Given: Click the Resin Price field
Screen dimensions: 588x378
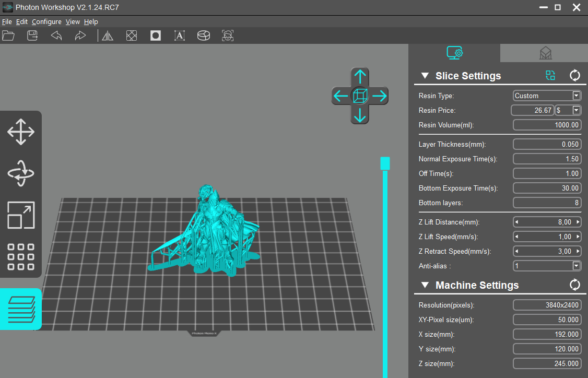Looking at the screenshot, I should pyautogui.click(x=532, y=110).
